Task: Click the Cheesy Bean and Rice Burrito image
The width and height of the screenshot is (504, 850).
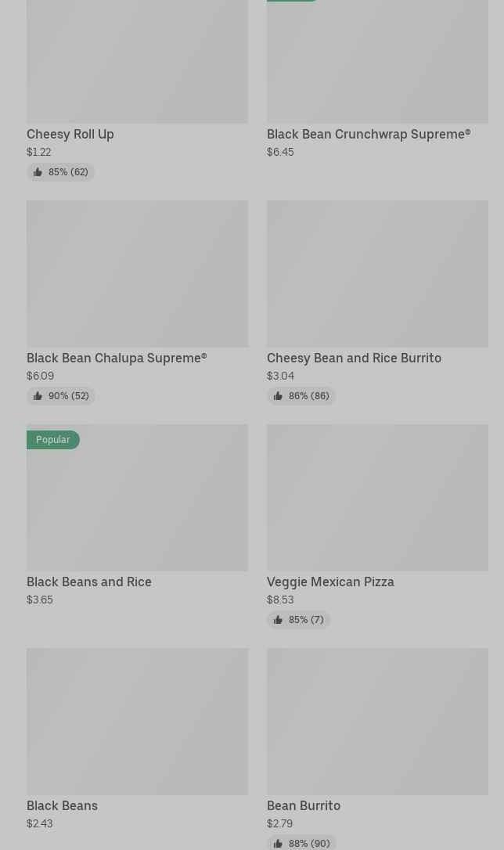Action: 377,274
